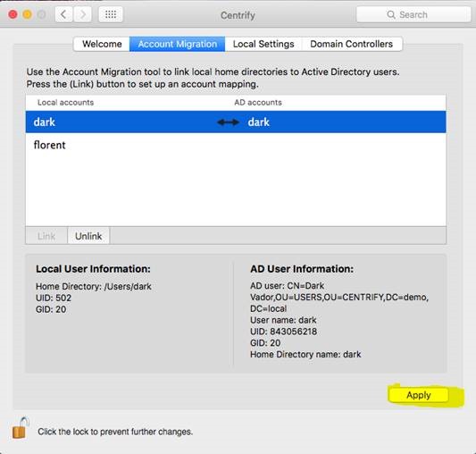
Task: Minimize the Centrify window
Action: [x=28, y=14]
